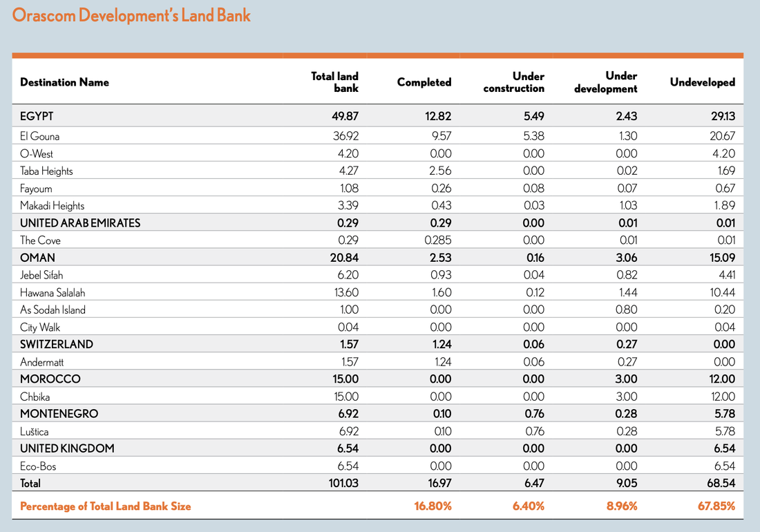The height and width of the screenshot is (532, 760).
Task: Click the Hawana Salalah row label
Action: pyautogui.click(x=53, y=293)
